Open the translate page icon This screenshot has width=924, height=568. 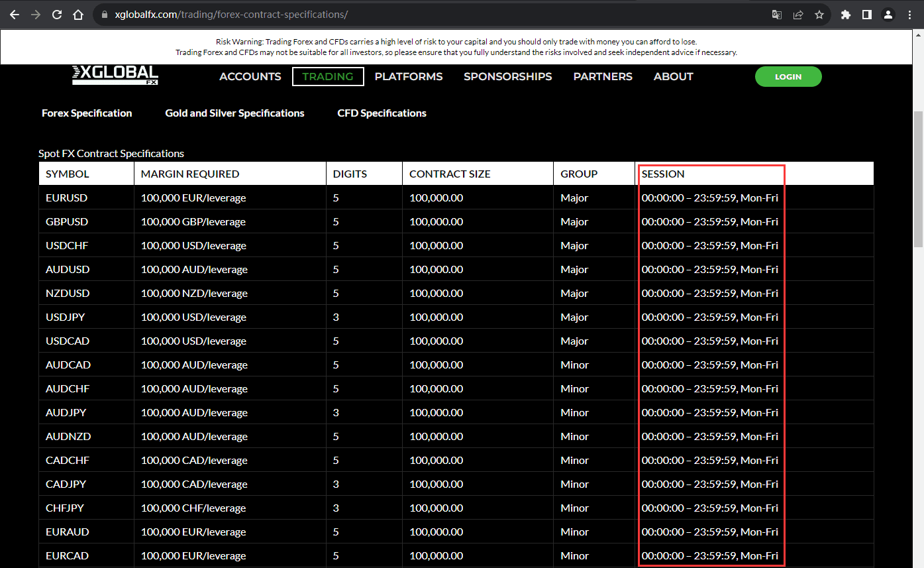click(x=777, y=15)
